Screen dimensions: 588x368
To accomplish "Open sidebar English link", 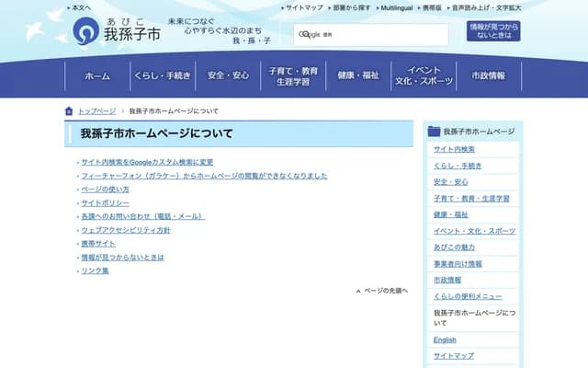I will click(x=445, y=340).
